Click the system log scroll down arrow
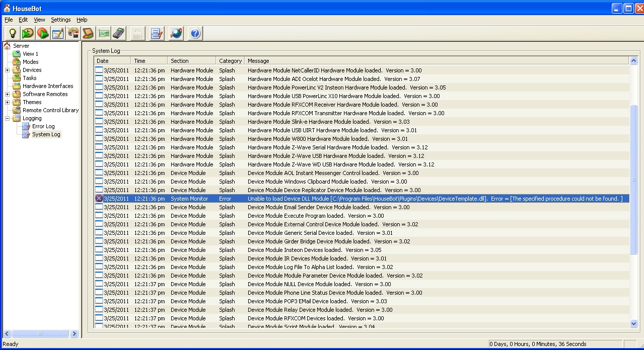Screen dimensions: 644x350 [x=633, y=324]
